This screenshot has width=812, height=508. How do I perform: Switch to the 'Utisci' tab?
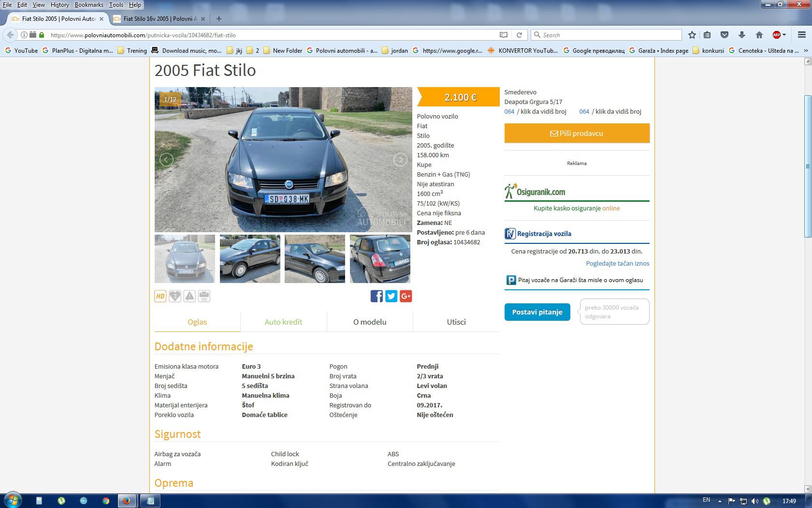coord(456,322)
